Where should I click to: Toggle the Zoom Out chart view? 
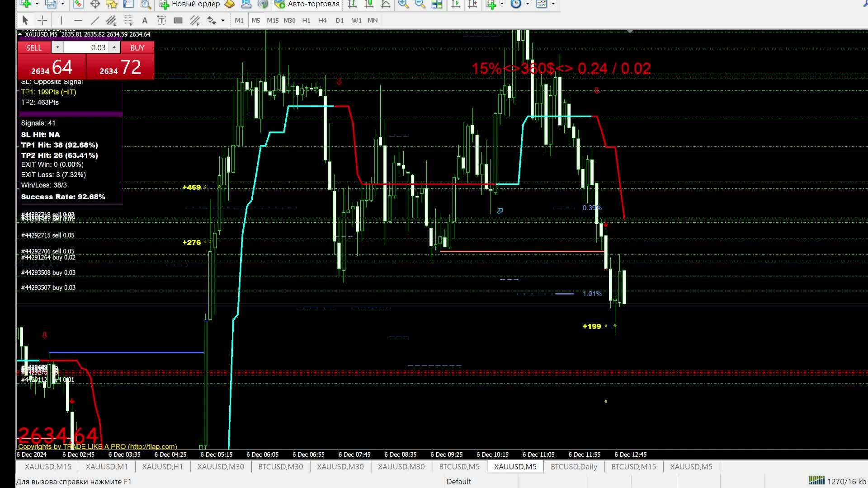coord(419,5)
